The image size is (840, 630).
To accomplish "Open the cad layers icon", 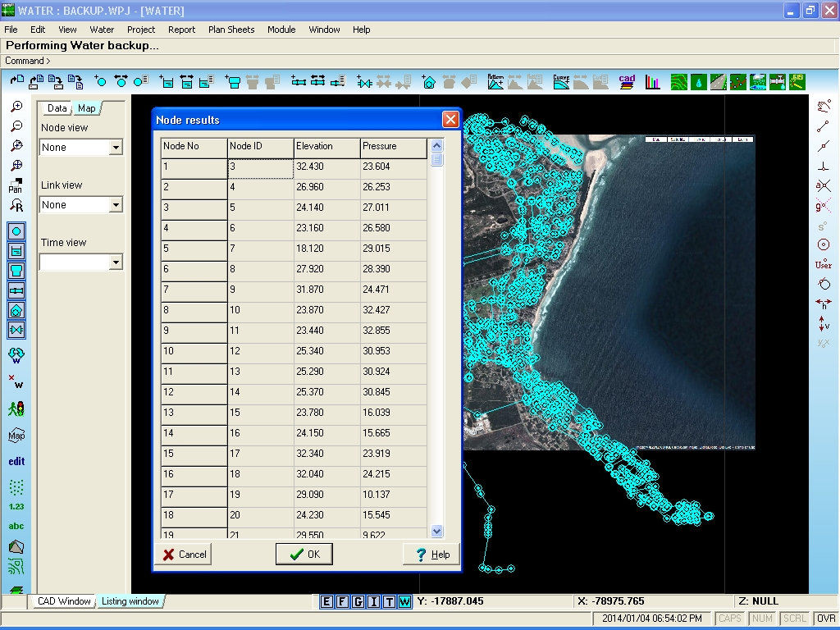I will [627, 81].
